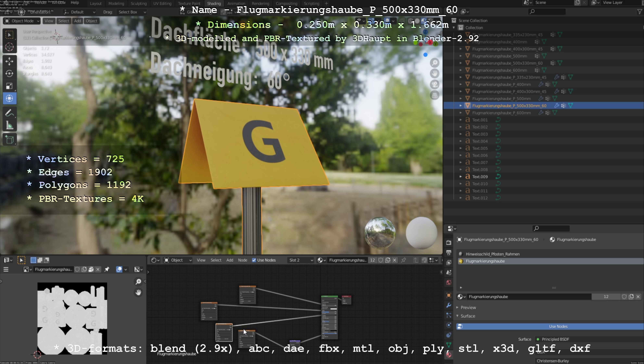The image size is (644, 364).
Task: Select the Hinweisschild_Pfosten_Rahmen material slot
Action: [492, 254]
